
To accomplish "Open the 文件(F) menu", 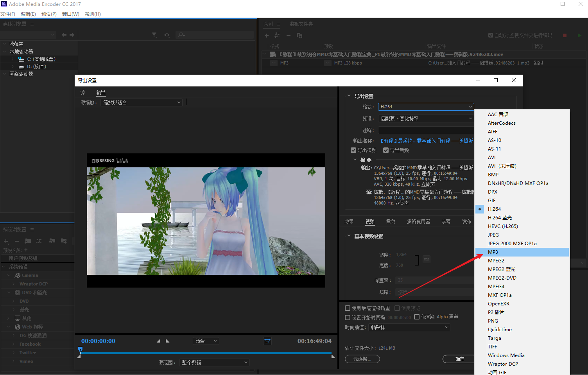I will coord(8,14).
